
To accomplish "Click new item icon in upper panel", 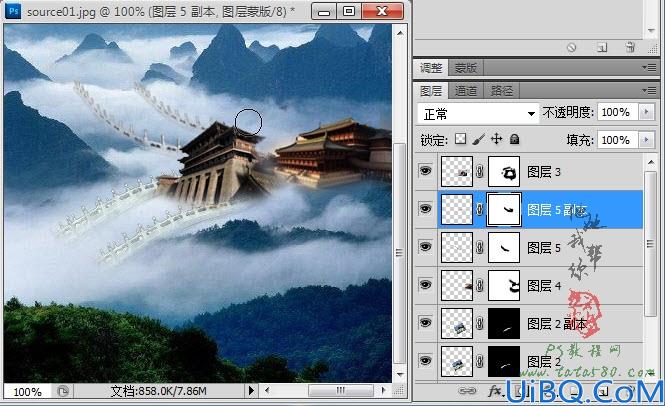I will (x=602, y=48).
